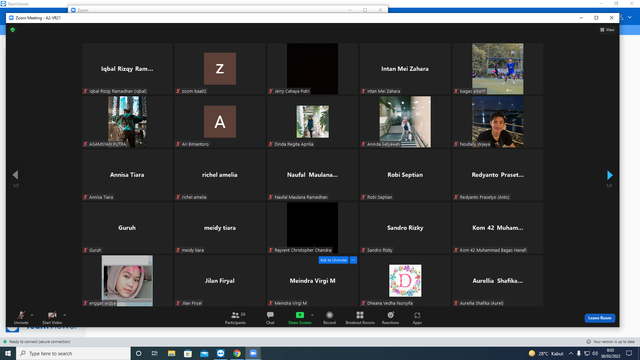This screenshot has width=640, height=360.
Task: Click Naufal Maulana Ramadhan label
Action: (301, 197)
